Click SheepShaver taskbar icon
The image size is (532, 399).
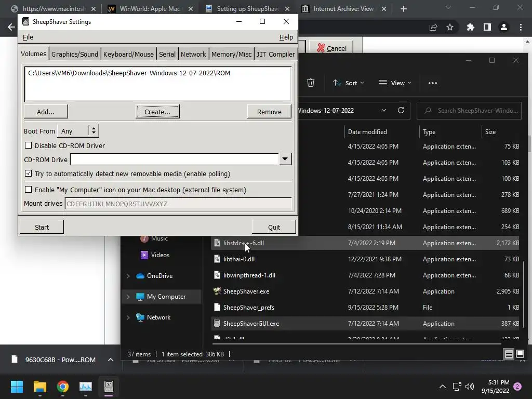(x=109, y=387)
